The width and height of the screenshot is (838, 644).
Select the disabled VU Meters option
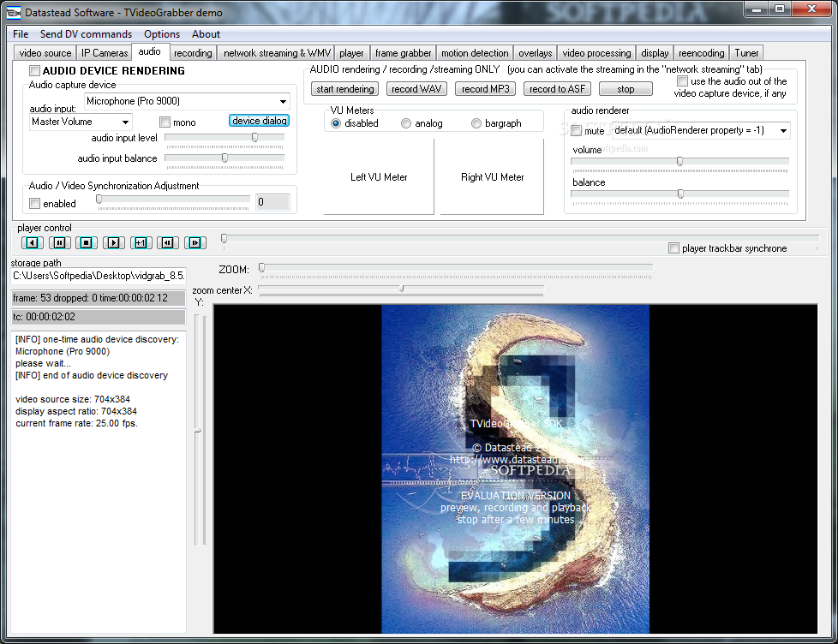(x=336, y=123)
